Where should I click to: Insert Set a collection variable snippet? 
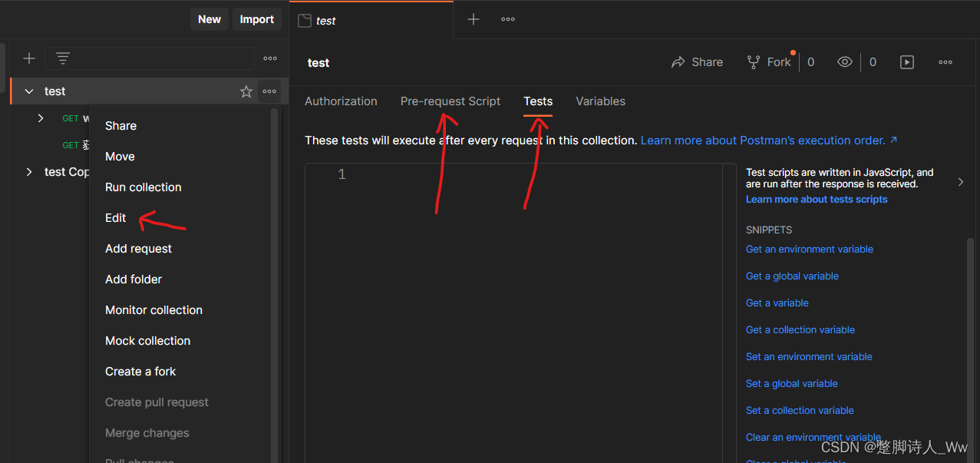pos(800,411)
